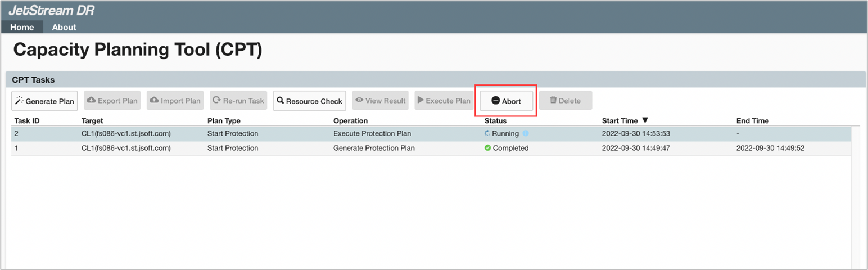Image resolution: width=868 pixels, height=270 pixels.
Task: Click the green Completed status icon
Action: (x=487, y=148)
